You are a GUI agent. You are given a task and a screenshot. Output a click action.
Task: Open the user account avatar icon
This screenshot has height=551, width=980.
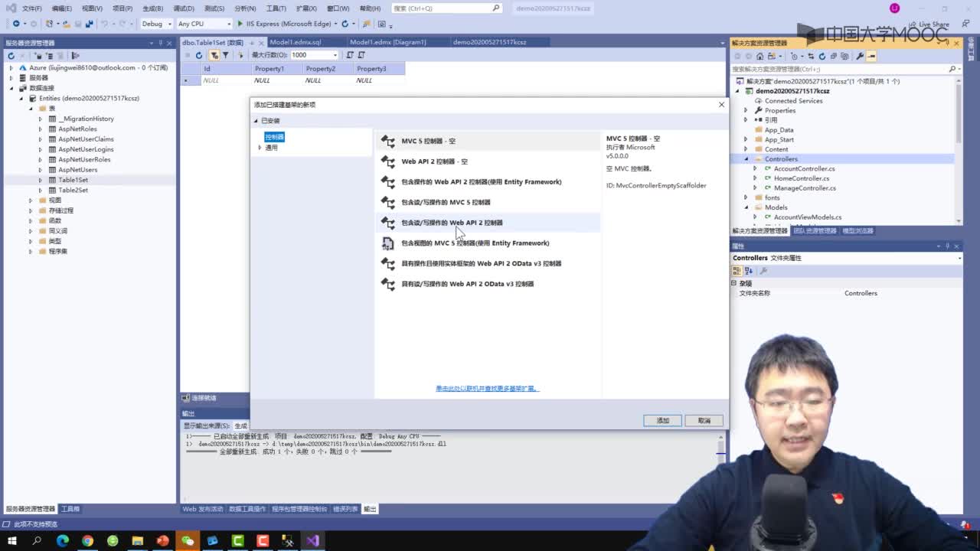[894, 8]
